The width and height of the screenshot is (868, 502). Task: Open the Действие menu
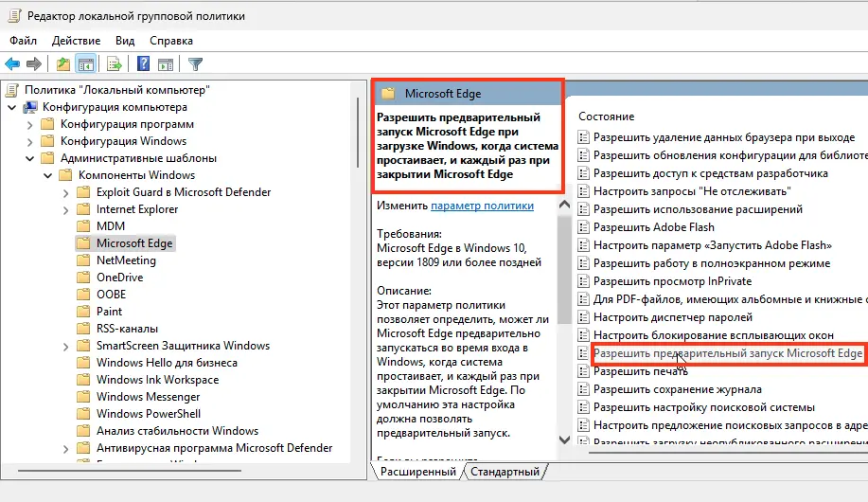click(x=77, y=41)
